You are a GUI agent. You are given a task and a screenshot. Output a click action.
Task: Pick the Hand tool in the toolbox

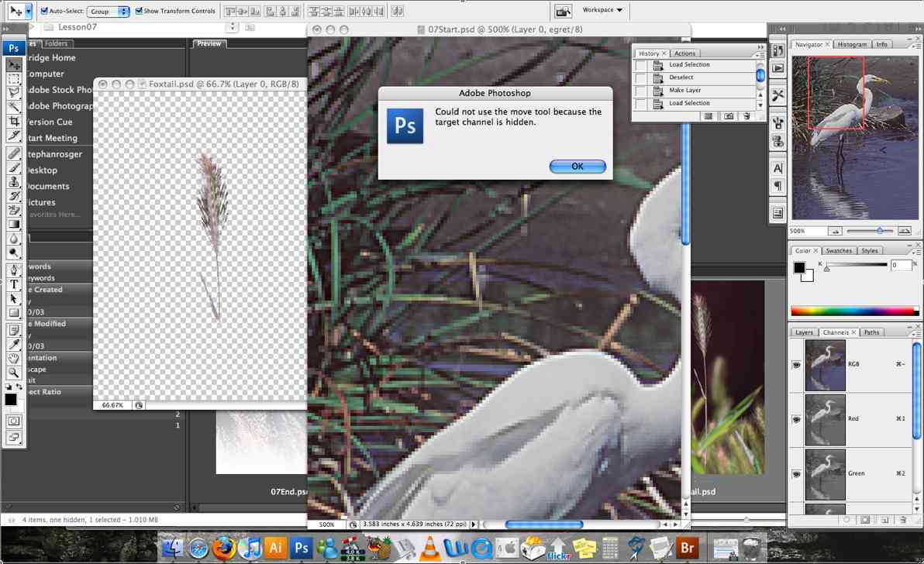click(x=14, y=359)
